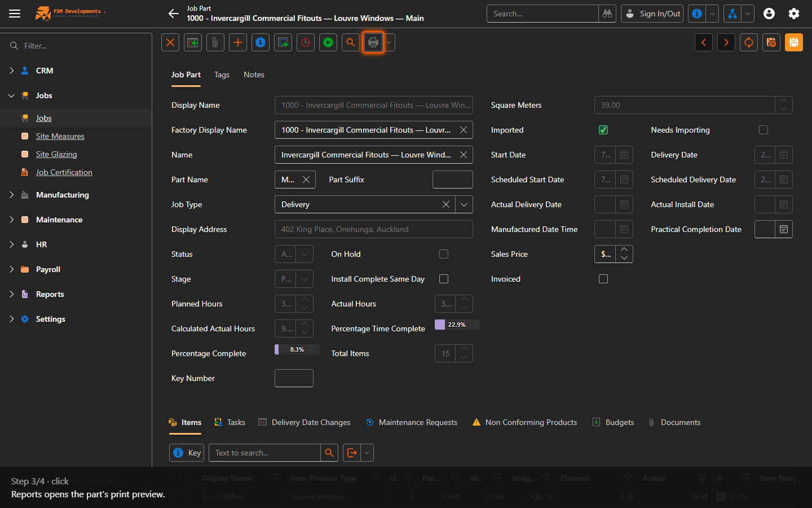This screenshot has width=812, height=508.
Task: Open the Maintenance Requests tab
Action: pyautogui.click(x=412, y=422)
